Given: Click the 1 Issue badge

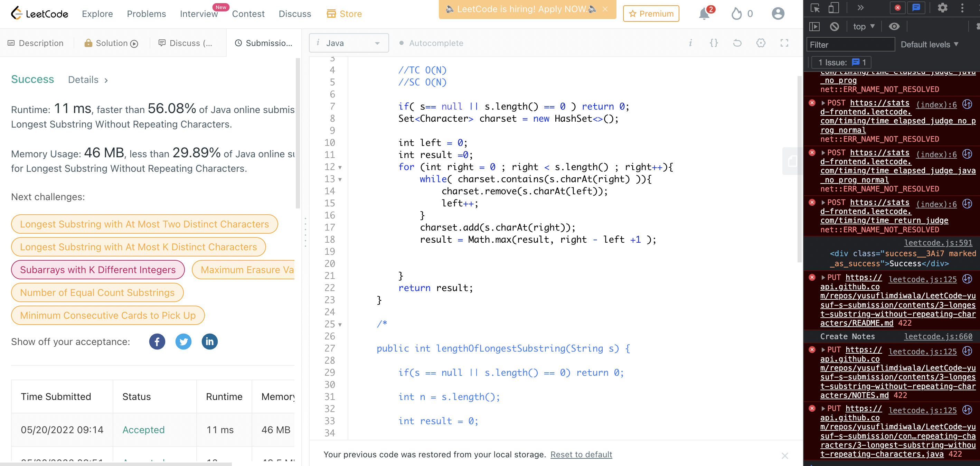Looking at the screenshot, I should (x=841, y=62).
